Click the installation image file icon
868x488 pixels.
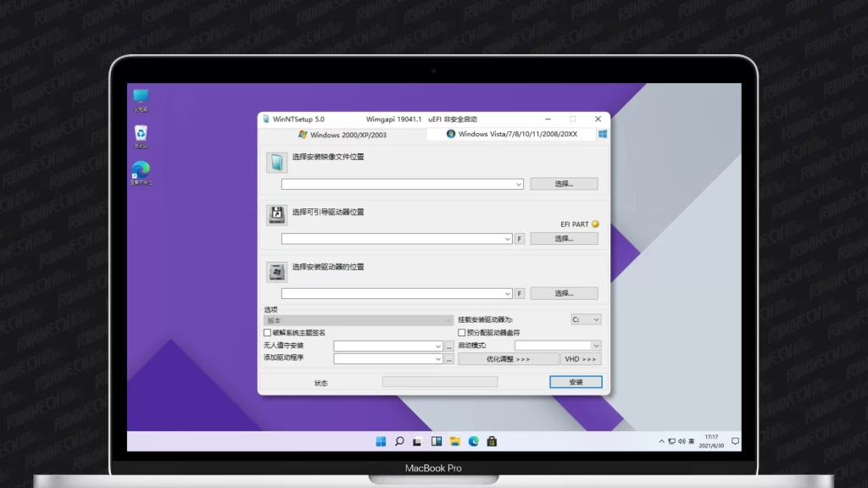276,163
